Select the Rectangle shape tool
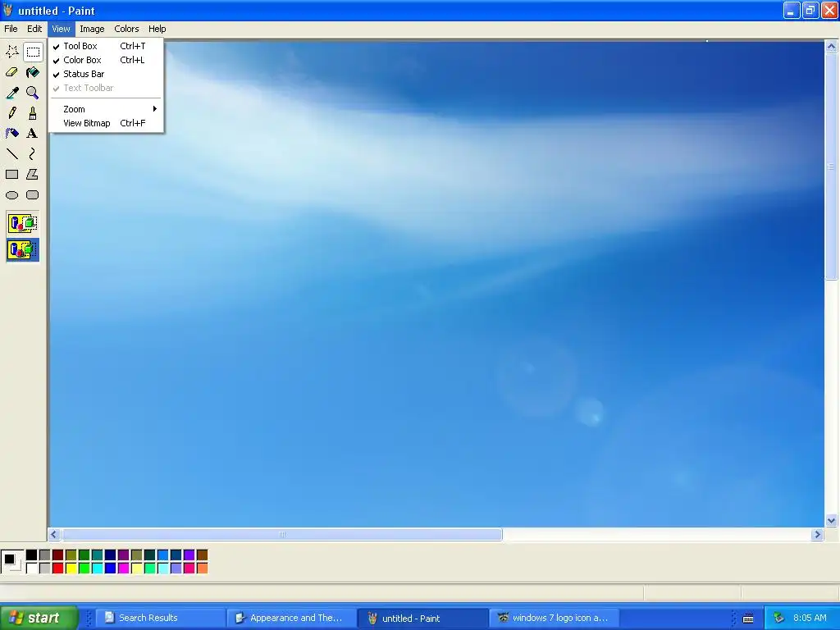Image resolution: width=840 pixels, height=630 pixels. [x=11, y=174]
